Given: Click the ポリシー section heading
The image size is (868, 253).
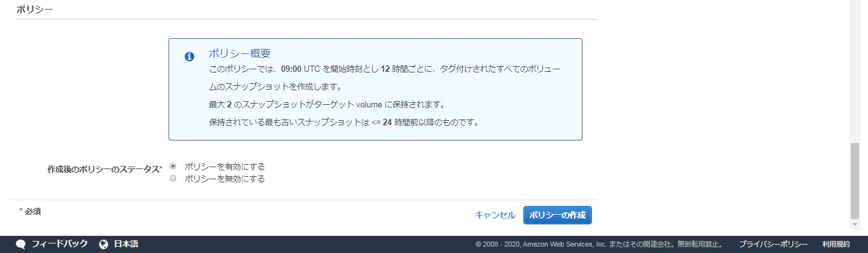Looking at the screenshot, I should coord(34,10).
